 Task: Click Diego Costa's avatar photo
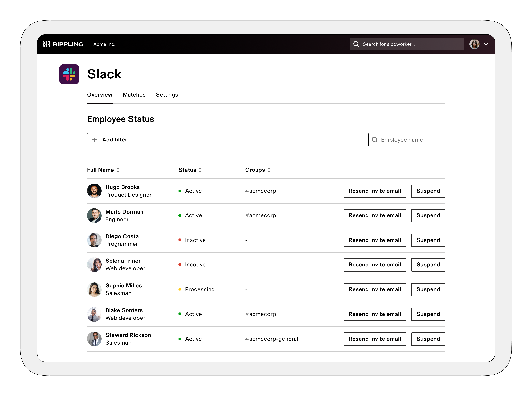click(x=94, y=240)
